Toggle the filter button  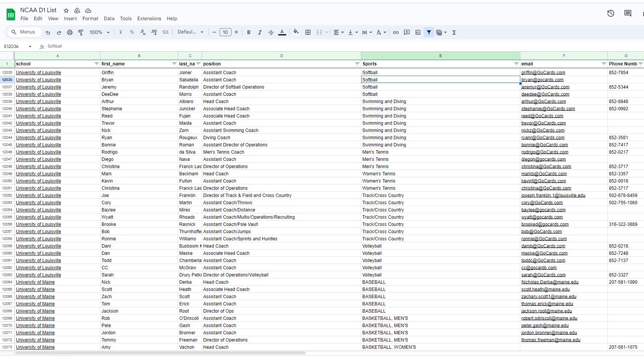tap(429, 32)
